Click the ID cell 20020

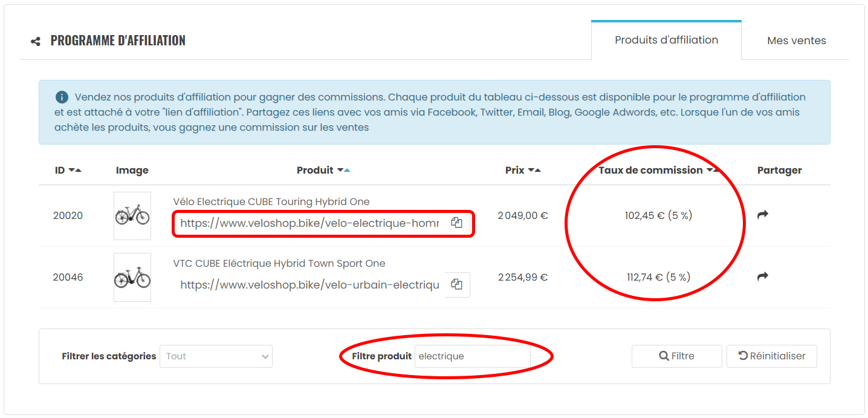[68, 215]
